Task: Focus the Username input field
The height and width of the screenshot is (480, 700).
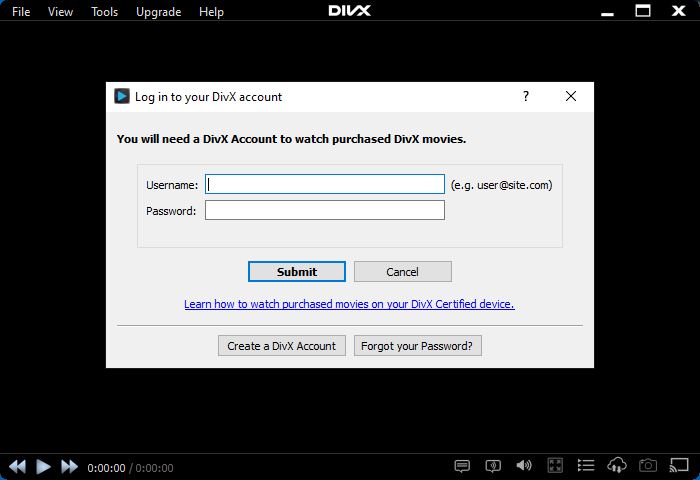Action: [x=325, y=184]
